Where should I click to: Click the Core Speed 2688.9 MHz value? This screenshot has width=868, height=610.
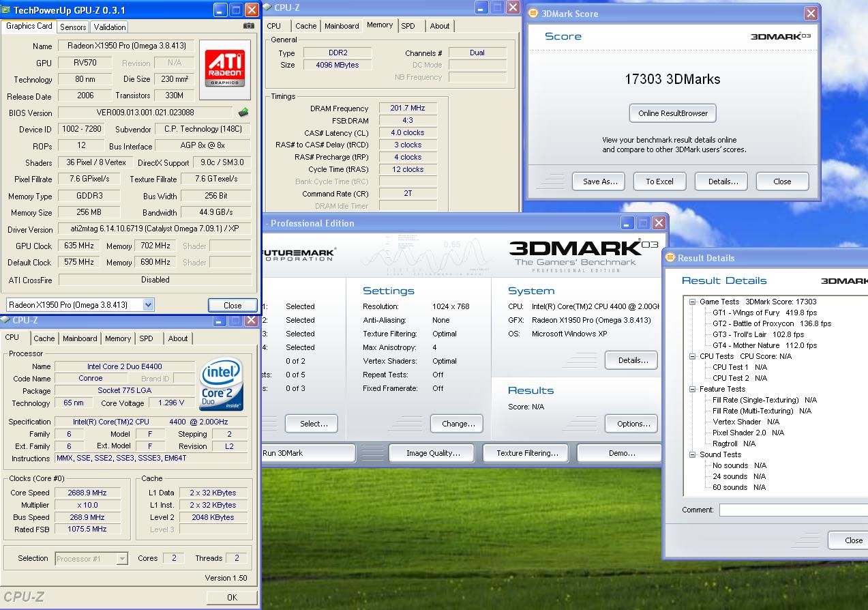click(x=87, y=493)
